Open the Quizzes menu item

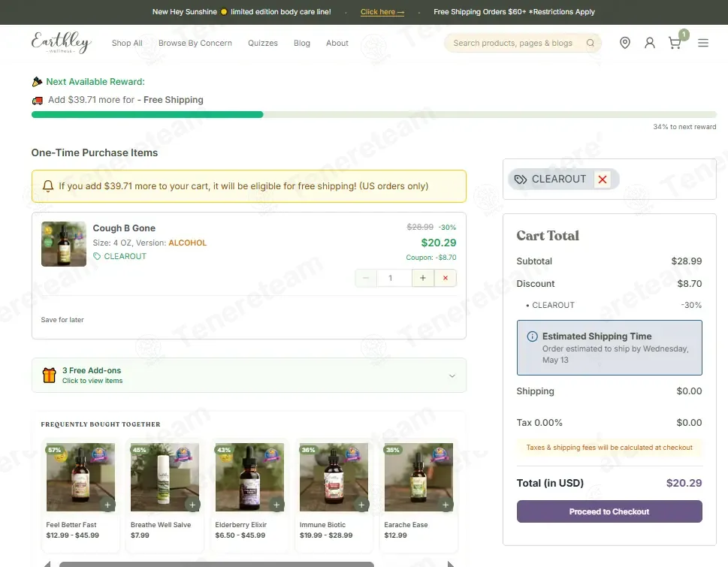point(263,43)
